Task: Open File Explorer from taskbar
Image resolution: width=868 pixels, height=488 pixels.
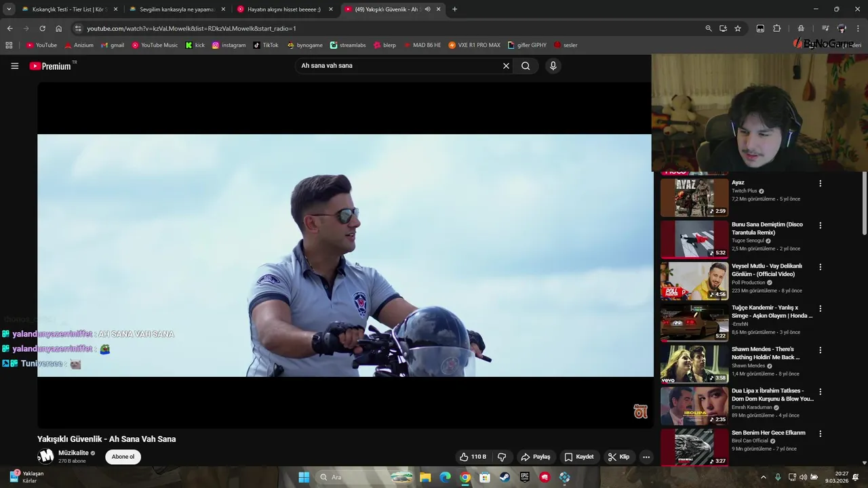Action: 425,477
